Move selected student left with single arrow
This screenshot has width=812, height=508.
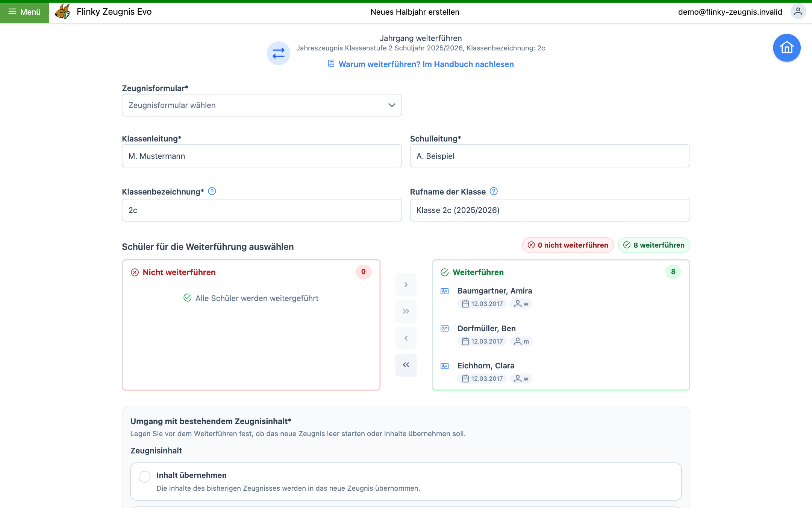[x=406, y=338]
